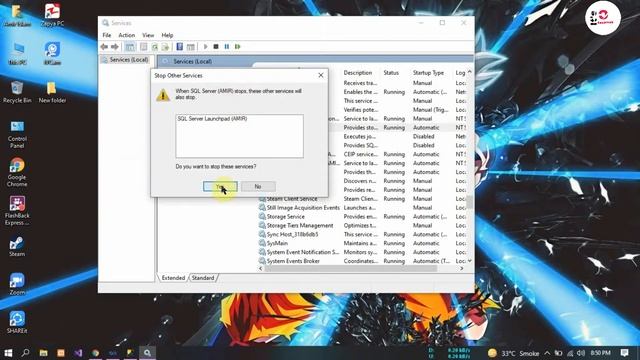Click the Export List toolbar icon
640x360 pixels.
pos(165,47)
